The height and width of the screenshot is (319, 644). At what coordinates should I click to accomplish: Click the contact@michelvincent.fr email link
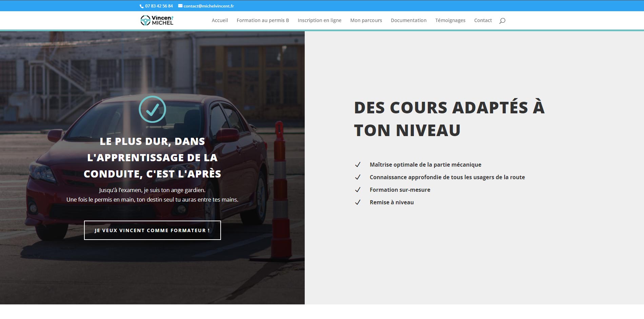pos(208,6)
